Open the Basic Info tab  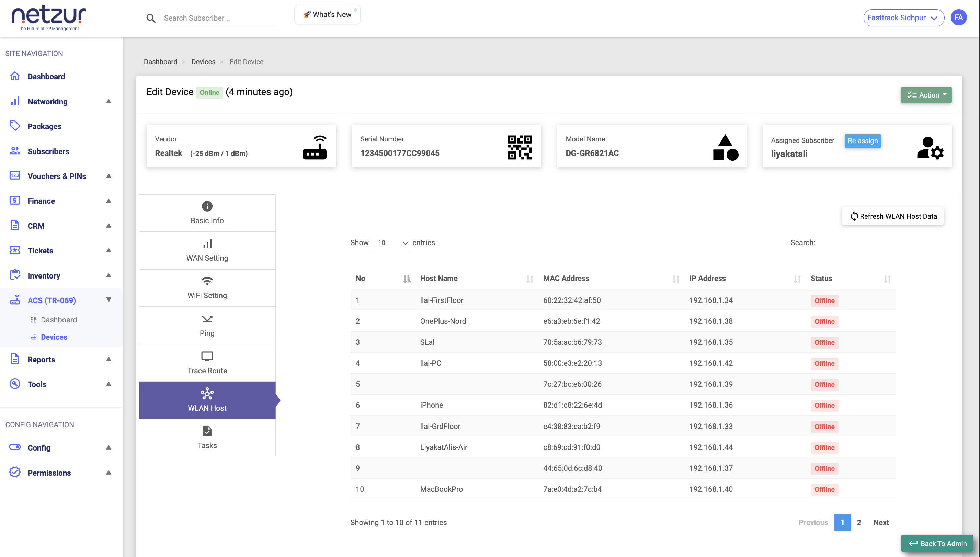pos(207,213)
